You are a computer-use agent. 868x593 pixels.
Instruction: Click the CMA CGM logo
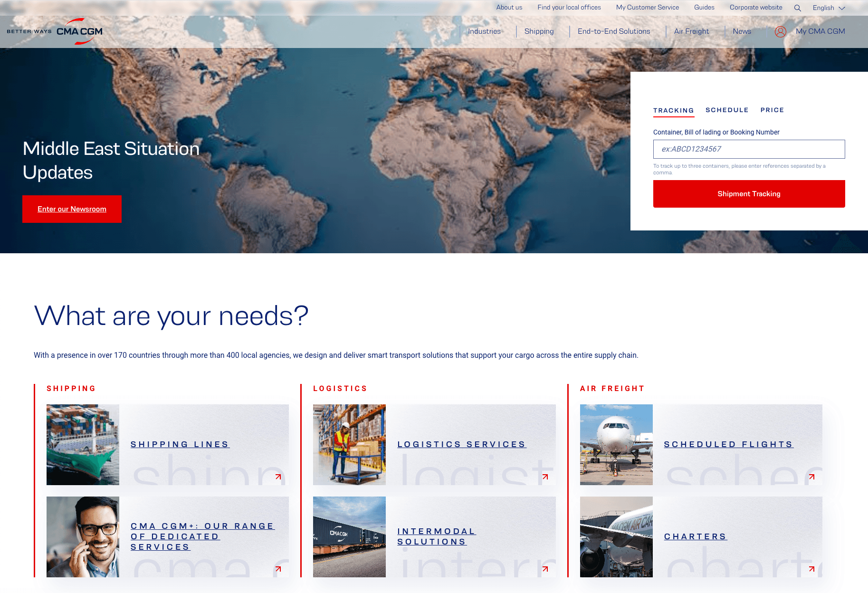pos(79,31)
